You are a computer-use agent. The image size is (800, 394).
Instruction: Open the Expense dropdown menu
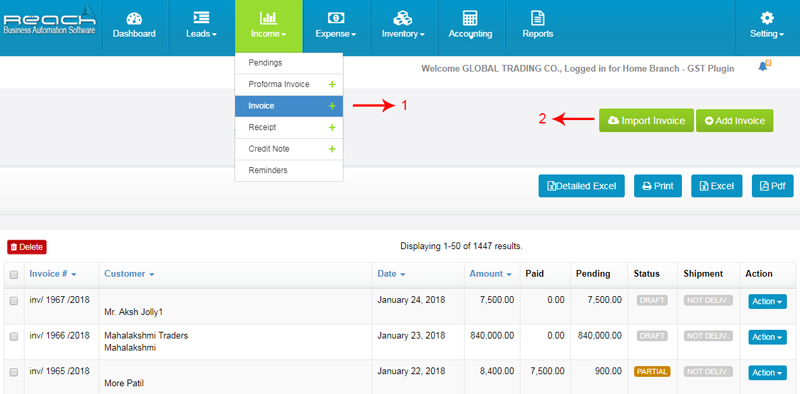point(336,27)
